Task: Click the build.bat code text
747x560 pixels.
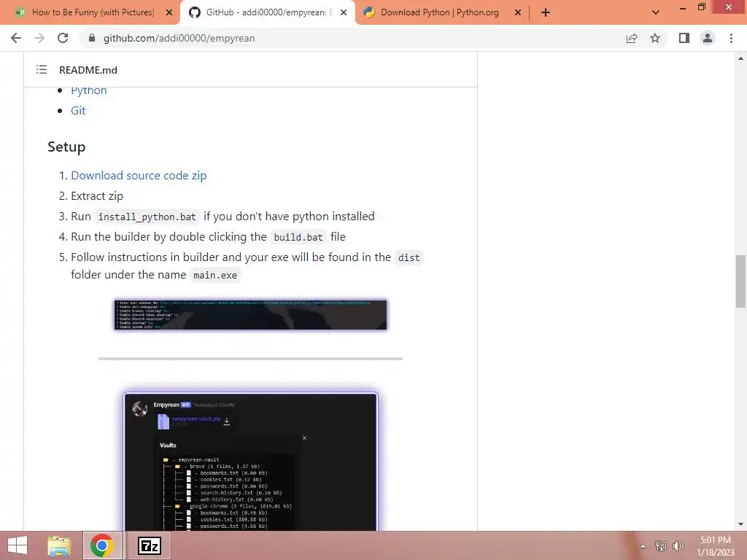Action: [298, 237]
